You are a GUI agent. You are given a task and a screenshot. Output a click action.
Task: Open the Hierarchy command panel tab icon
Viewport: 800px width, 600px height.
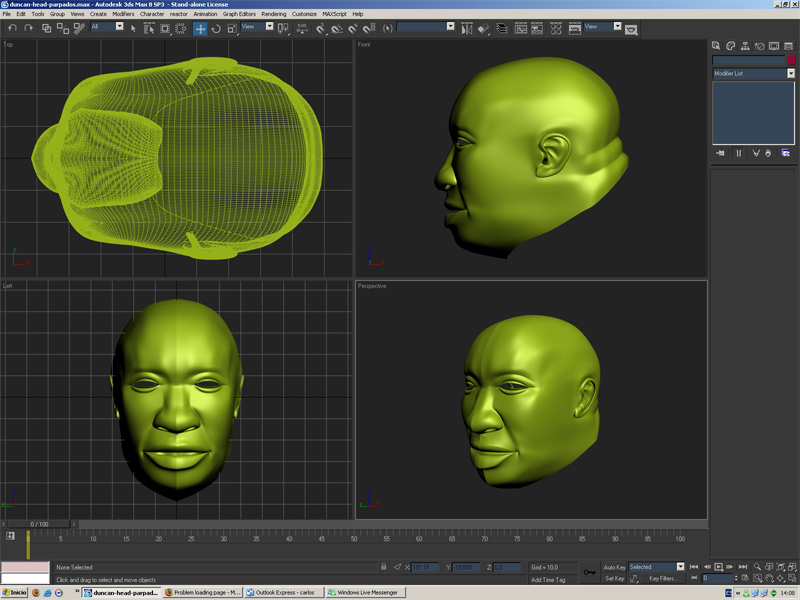[x=745, y=46]
